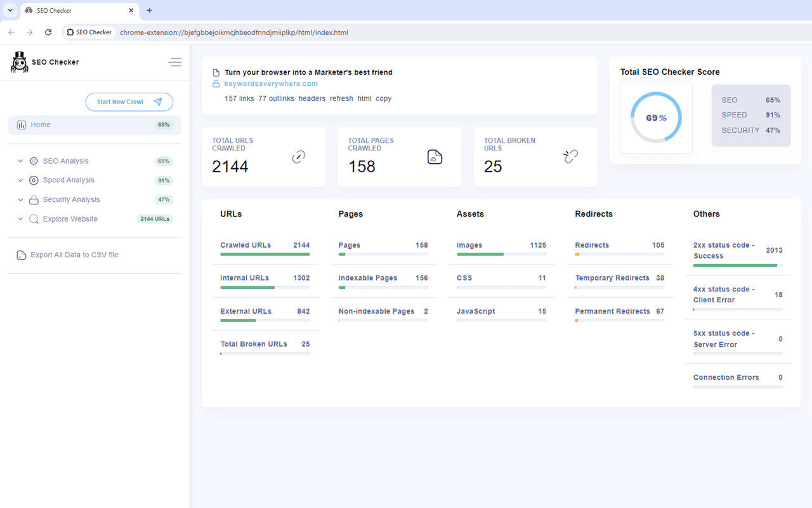Expand the Security Analysis section chevron
Screen dimensions: 812x508
coord(20,199)
